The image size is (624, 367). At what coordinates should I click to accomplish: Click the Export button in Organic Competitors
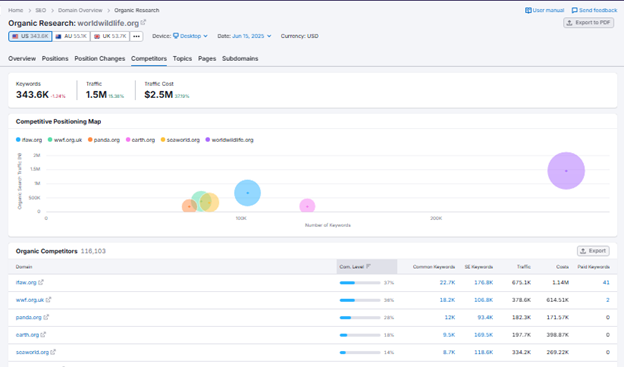593,251
